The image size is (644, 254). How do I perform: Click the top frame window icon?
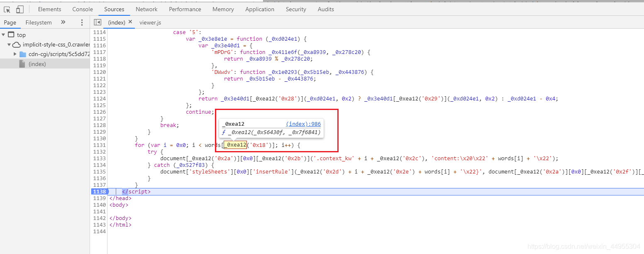point(11,35)
